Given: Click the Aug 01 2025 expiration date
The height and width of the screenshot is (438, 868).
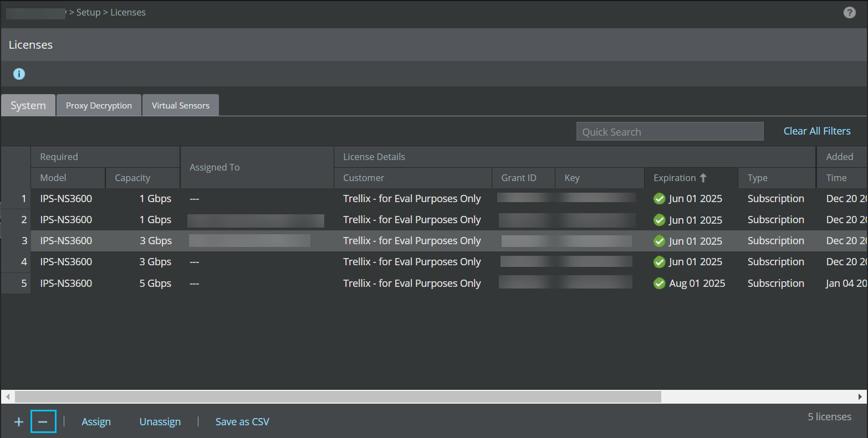Looking at the screenshot, I should pyautogui.click(x=697, y=284).
